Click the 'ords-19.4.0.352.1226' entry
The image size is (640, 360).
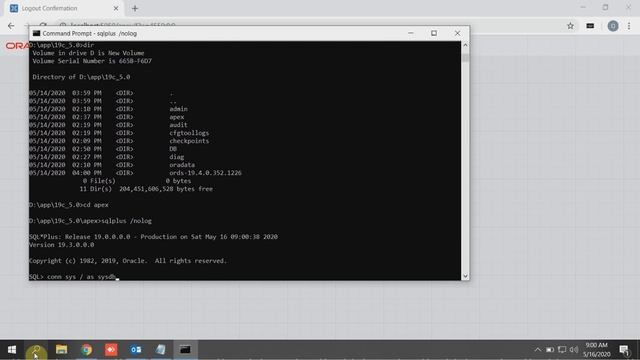(x=205, y=173)
